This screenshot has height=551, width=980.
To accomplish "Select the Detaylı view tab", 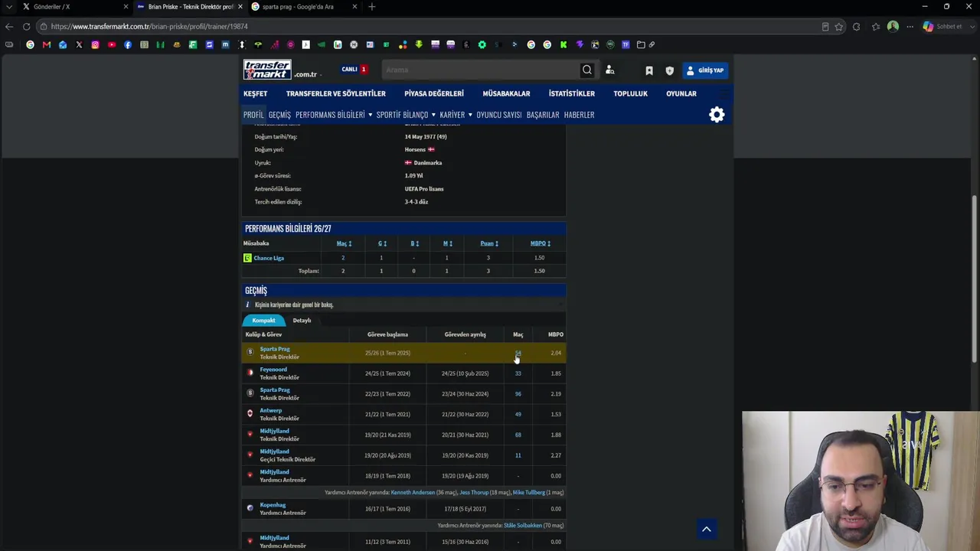I will click(x=302, y=321).
